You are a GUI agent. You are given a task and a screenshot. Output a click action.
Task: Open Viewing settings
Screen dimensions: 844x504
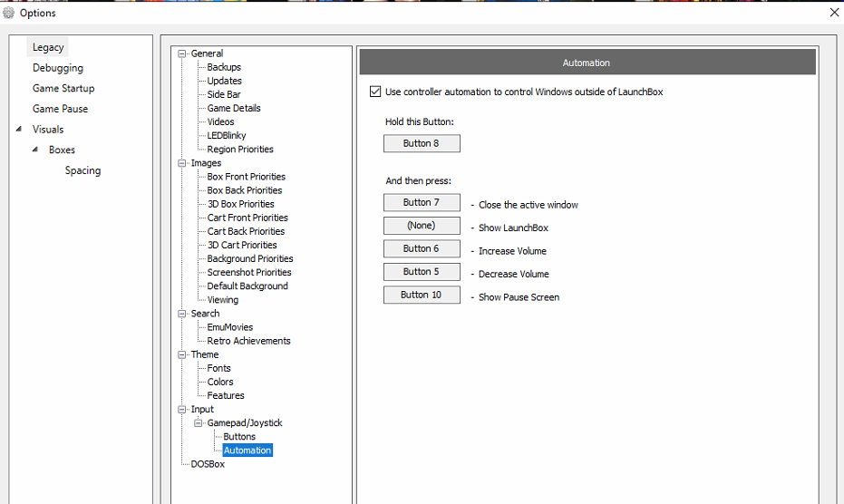(223, 300)
